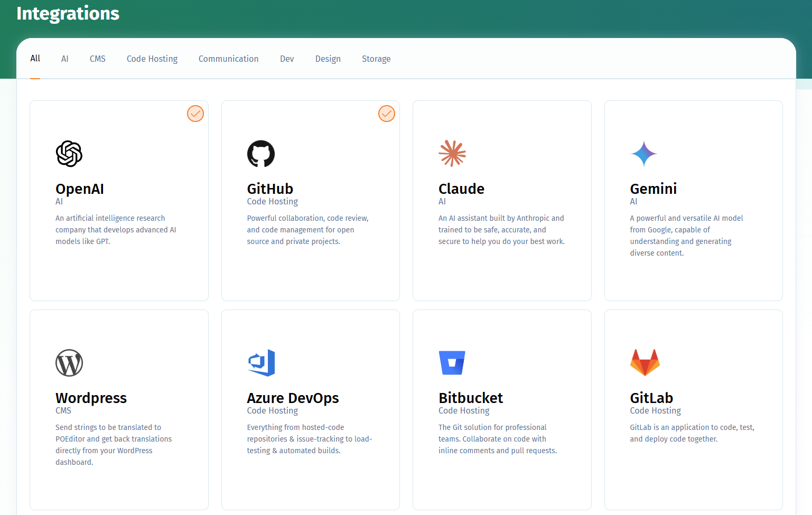This screenshot has height=515, width=812.
Task: Click 'Code Hosting' label under Bitbucket
Action: pyautogui.click(x=464, y=410)
